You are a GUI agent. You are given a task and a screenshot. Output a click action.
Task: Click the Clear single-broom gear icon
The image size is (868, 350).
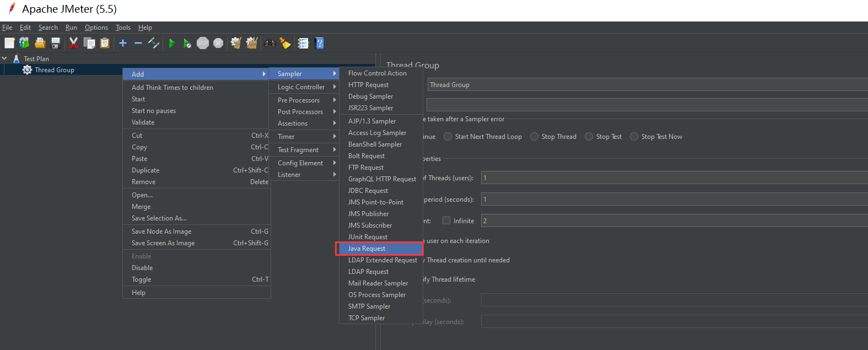[236, 43]
